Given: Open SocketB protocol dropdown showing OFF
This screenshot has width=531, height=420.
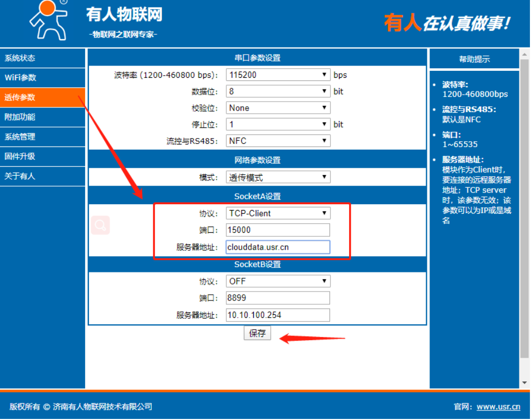Looking at the screenshot, I should pos(278,281).
